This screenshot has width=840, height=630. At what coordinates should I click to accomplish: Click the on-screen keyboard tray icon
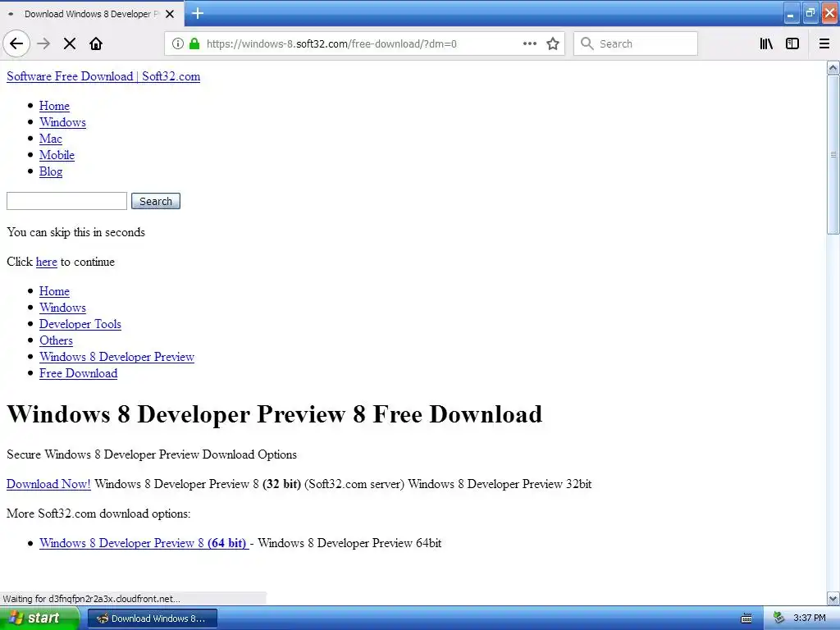[746, 619]
